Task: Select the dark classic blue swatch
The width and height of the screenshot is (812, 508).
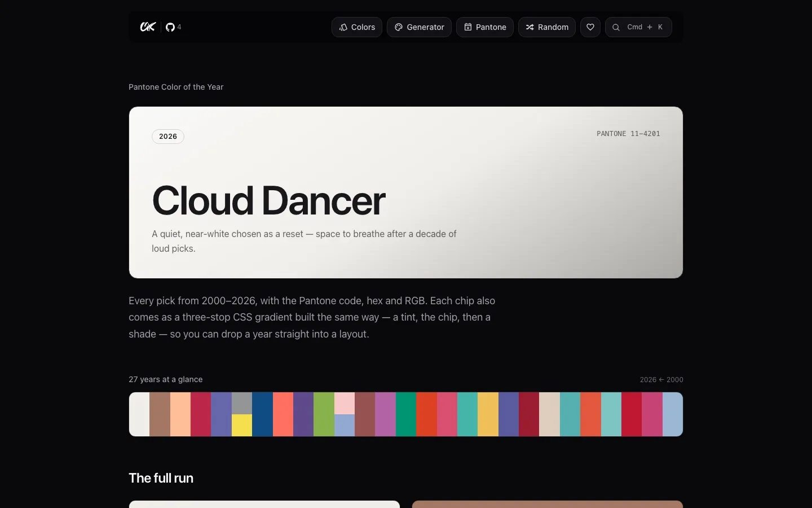Action: pyautogui.click(x=263, y=414)
